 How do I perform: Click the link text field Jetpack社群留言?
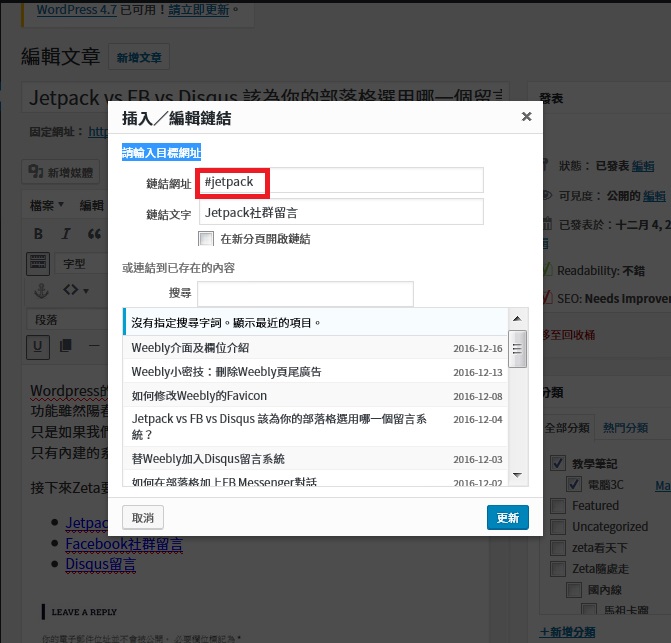click(x=341, y=212)
